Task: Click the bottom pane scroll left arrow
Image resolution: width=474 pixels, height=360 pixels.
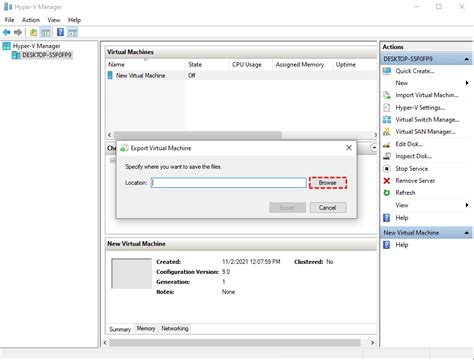Action: point(105,343)
